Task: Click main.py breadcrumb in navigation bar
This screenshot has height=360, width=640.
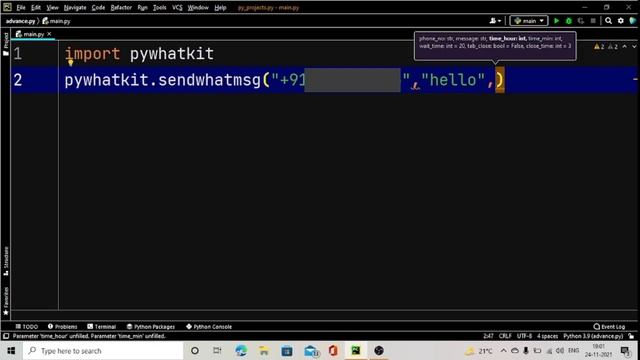Action: (56, 21)
